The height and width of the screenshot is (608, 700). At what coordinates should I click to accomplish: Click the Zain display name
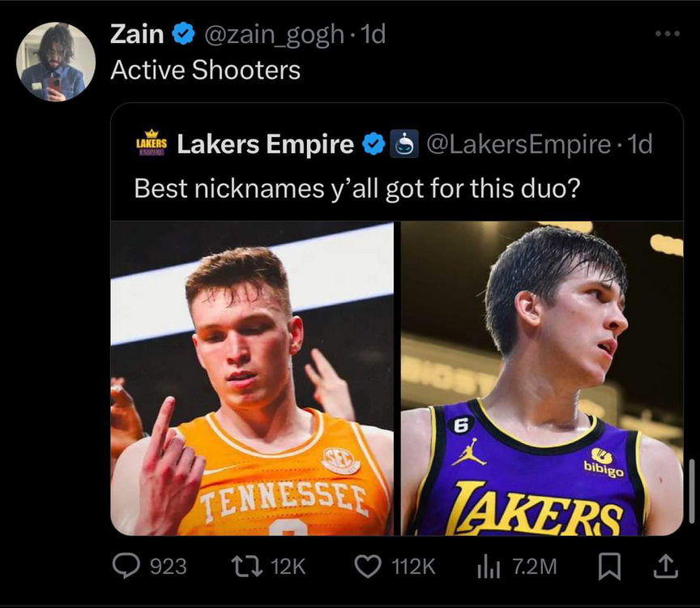pos(137,34)
